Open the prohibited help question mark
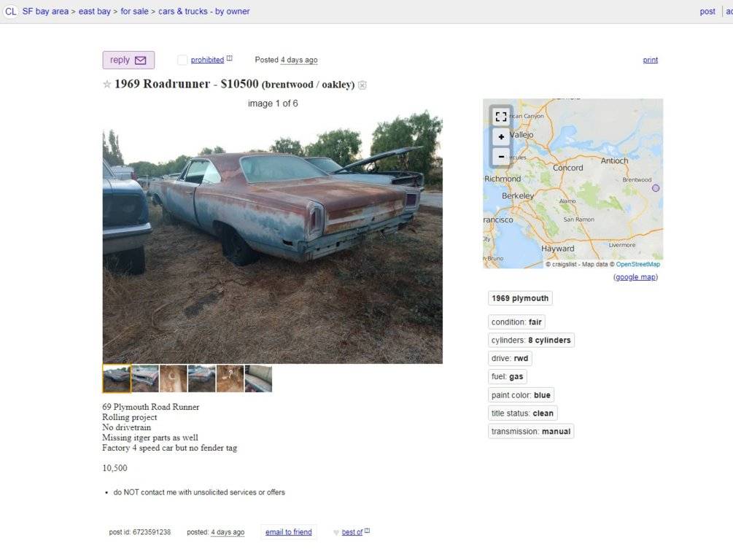Screen dimensions: 733x560 click(x=230, y=58)
